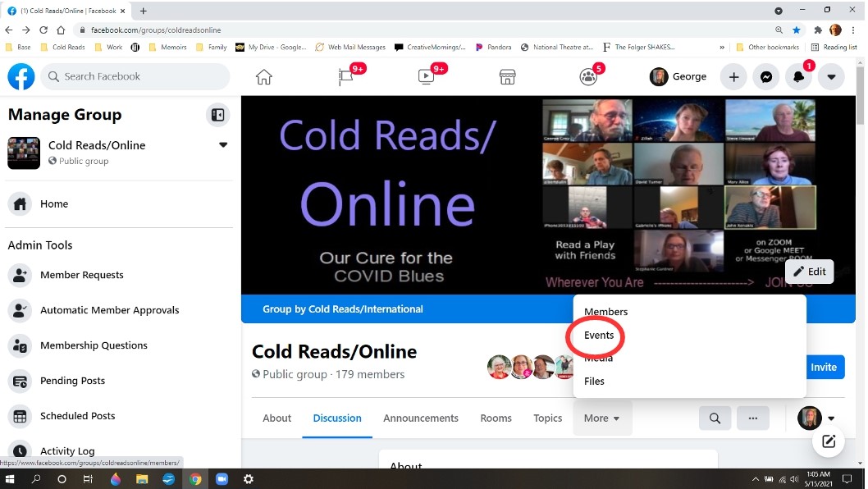Click the Invite button
868x489 pixels.
824,368
